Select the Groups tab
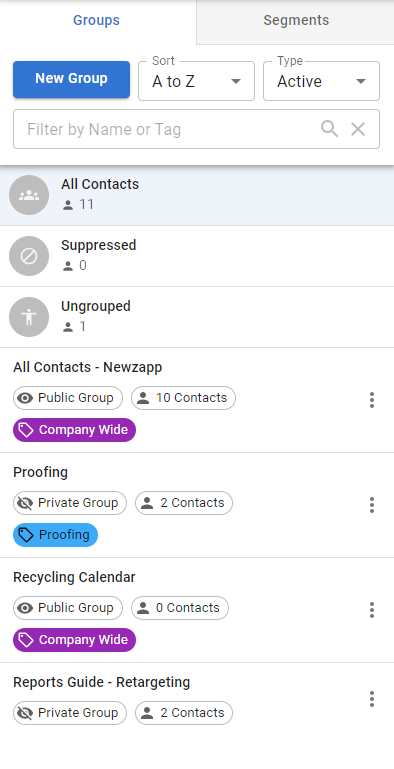 point(96,21)
